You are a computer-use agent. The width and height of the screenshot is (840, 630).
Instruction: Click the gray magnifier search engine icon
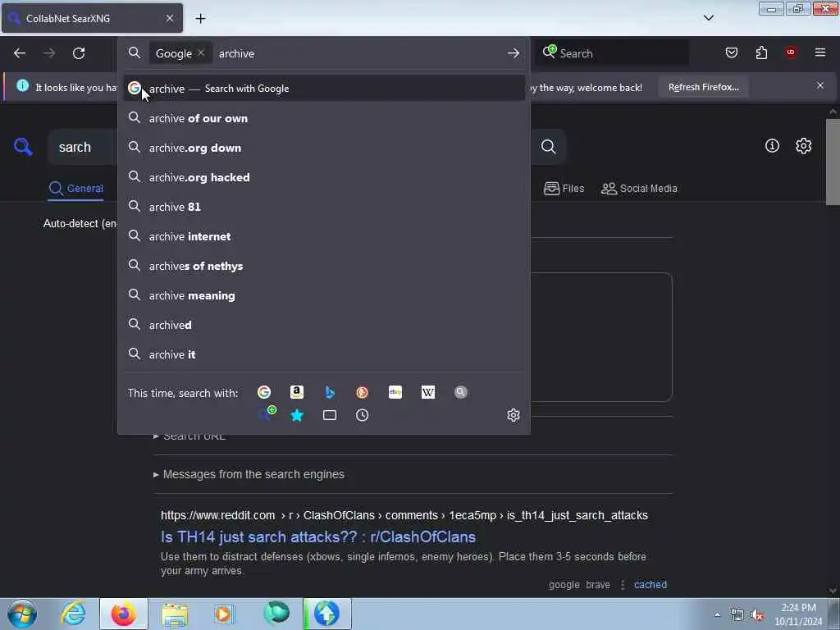[461, 393]
